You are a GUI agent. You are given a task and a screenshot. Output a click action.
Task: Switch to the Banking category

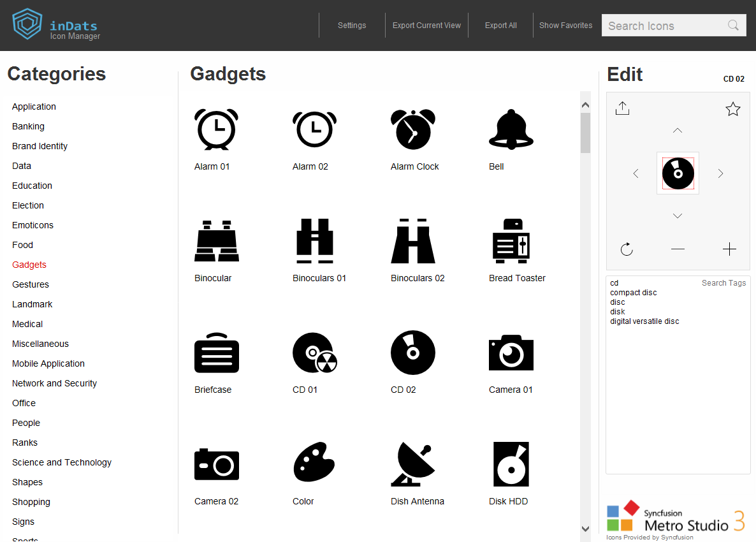click(28, 126)
